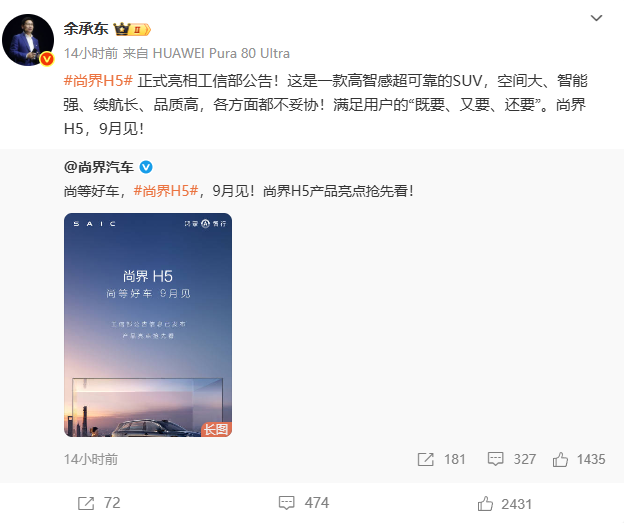This screenshot has height=523, width=624.
Task: Open the 474 comments icon
Action: (287, 503)
